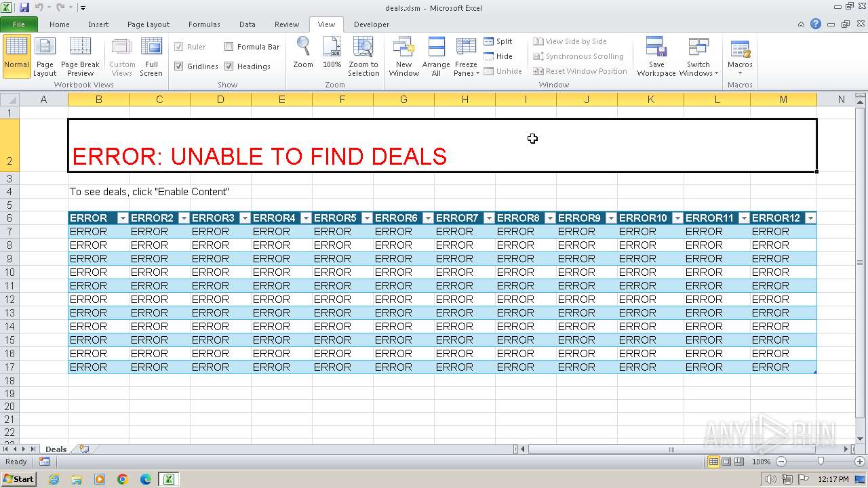Open filter dropdown for ERROR5 column

pos(367,218)
